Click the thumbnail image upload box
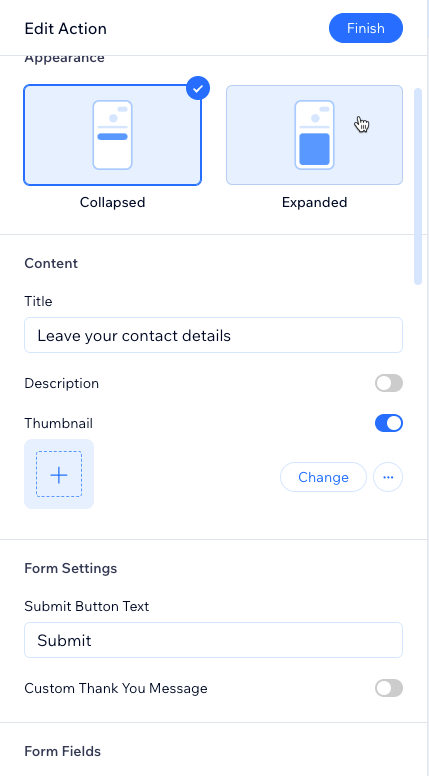Viewport: 429px width, 776px height. (x=59, y=474)
